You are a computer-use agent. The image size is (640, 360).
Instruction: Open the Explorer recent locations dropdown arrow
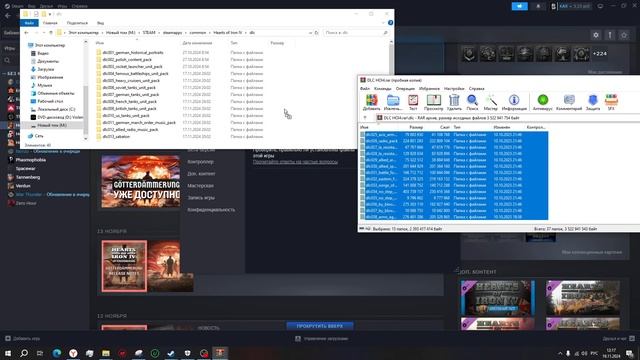point(44,33)
